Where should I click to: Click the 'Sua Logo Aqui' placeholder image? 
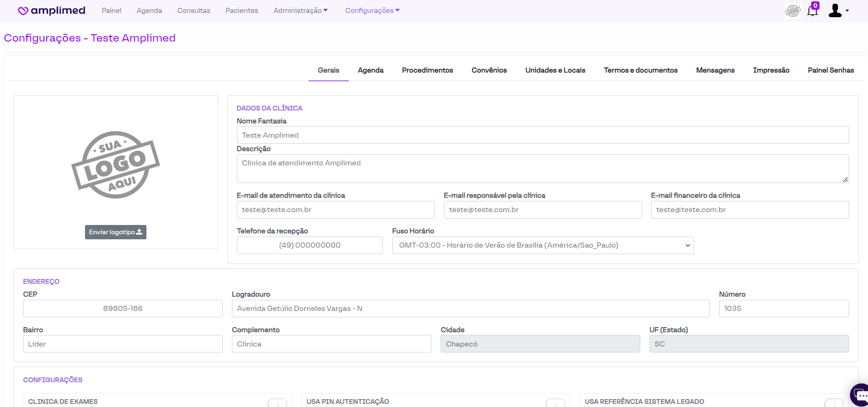coord(115,165)
